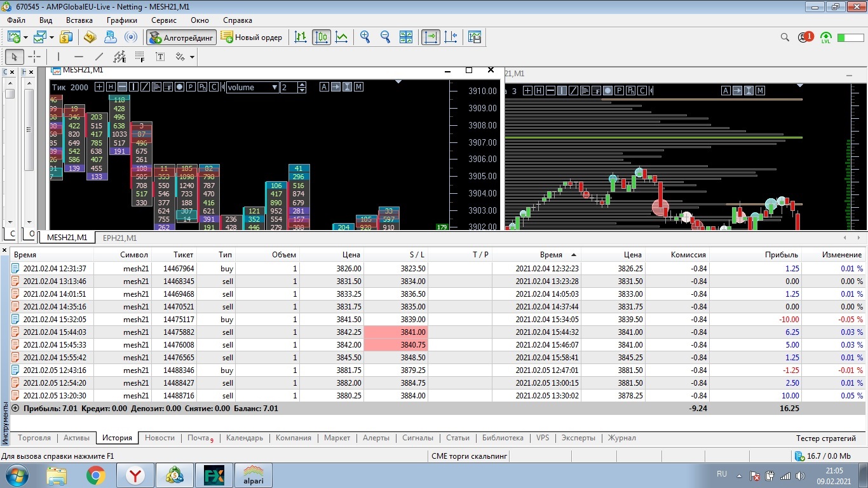The height and width of the screenshot is (488, 868).
Task: Toggle the M button in MESH21 chart
Action: click(x=359, y=87)
